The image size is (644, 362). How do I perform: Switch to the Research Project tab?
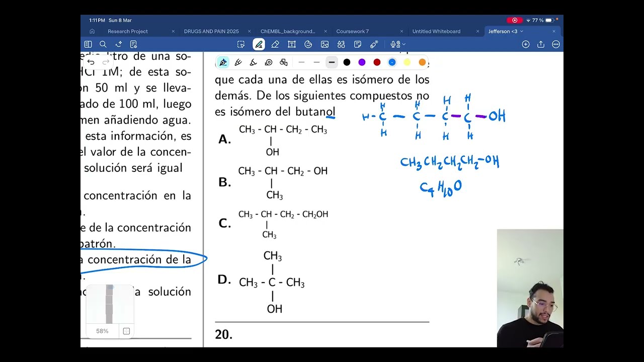coord(128,31)
